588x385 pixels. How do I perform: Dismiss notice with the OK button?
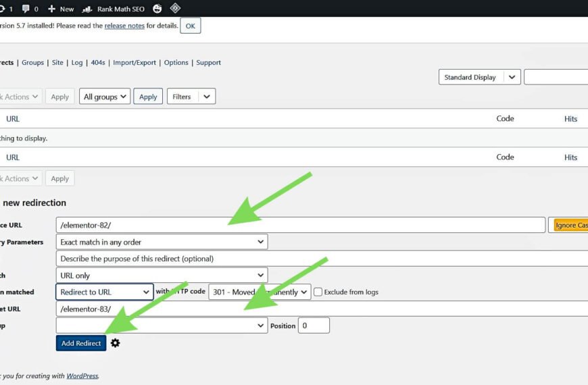coord(190,26)
